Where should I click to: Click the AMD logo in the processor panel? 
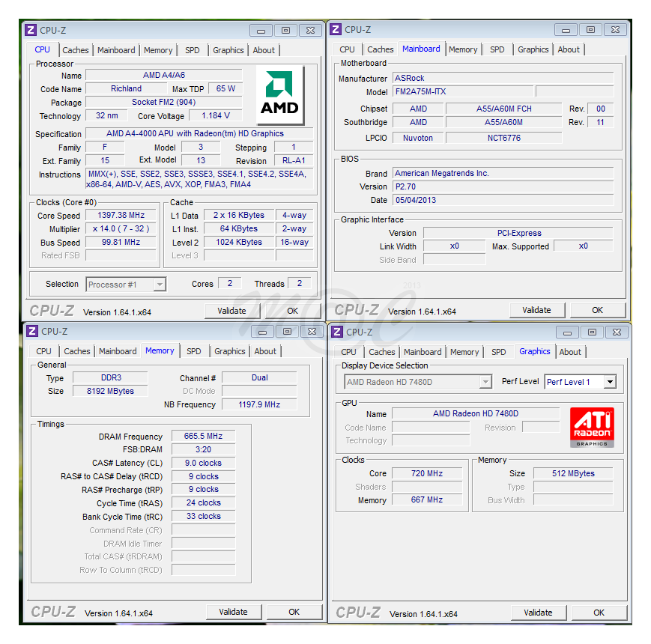[280, 94]
